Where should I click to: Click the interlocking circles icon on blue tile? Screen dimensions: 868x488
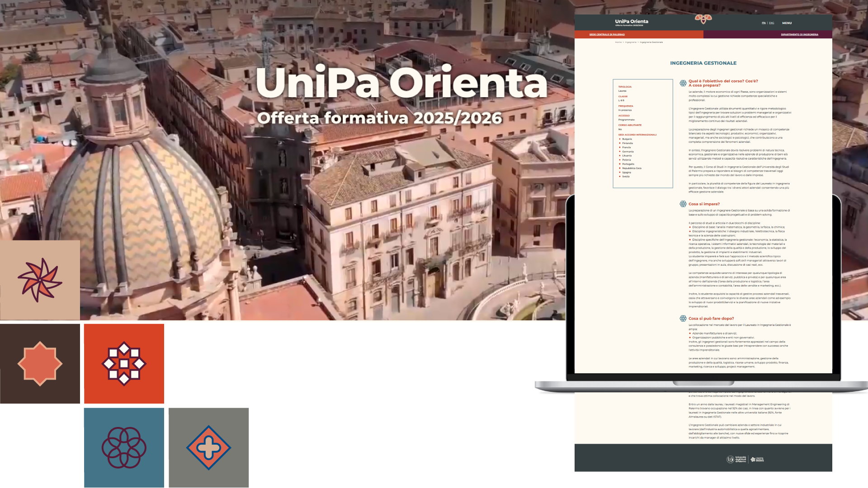pos(124,447)
